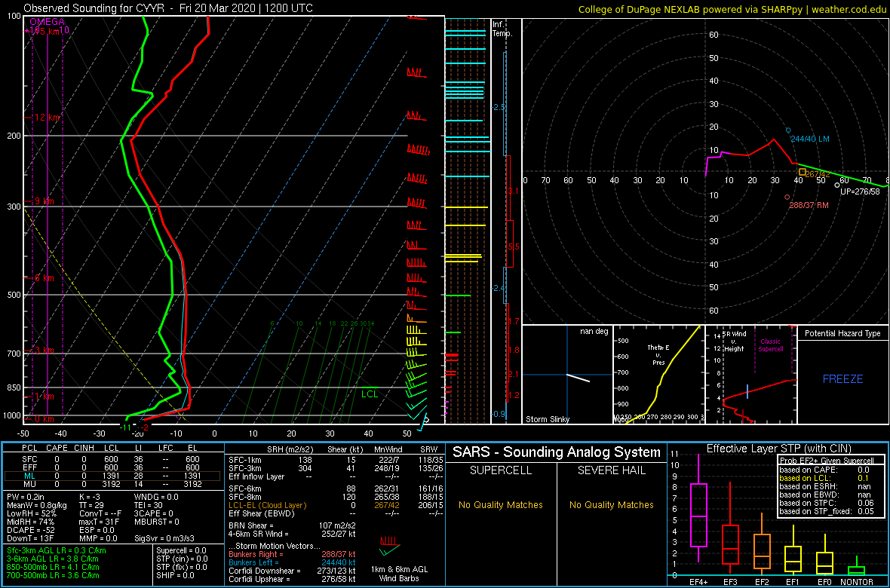Click the 'nan deg' Storm Slinky value
The image size is (890, 588).
[594, 332]
